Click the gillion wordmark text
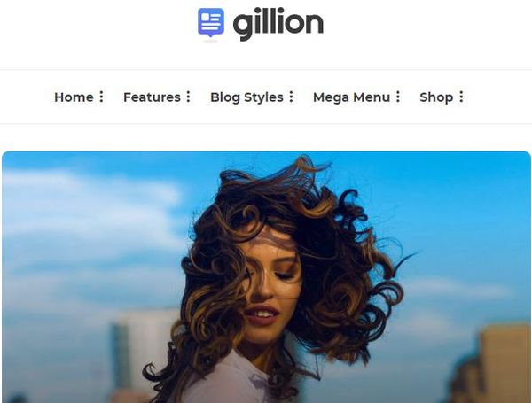This screenshot has height=403, width=532. [278, 23]
